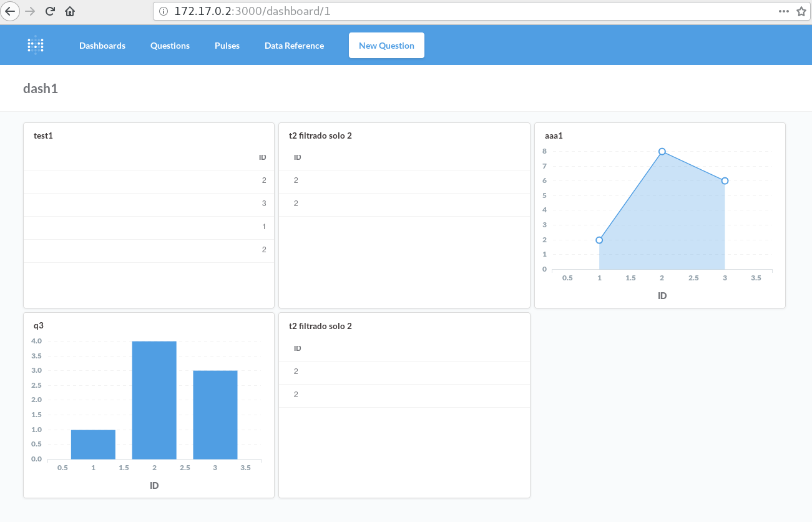Open the aaa1 chart title
812x522 pixels.
point(554,135)
